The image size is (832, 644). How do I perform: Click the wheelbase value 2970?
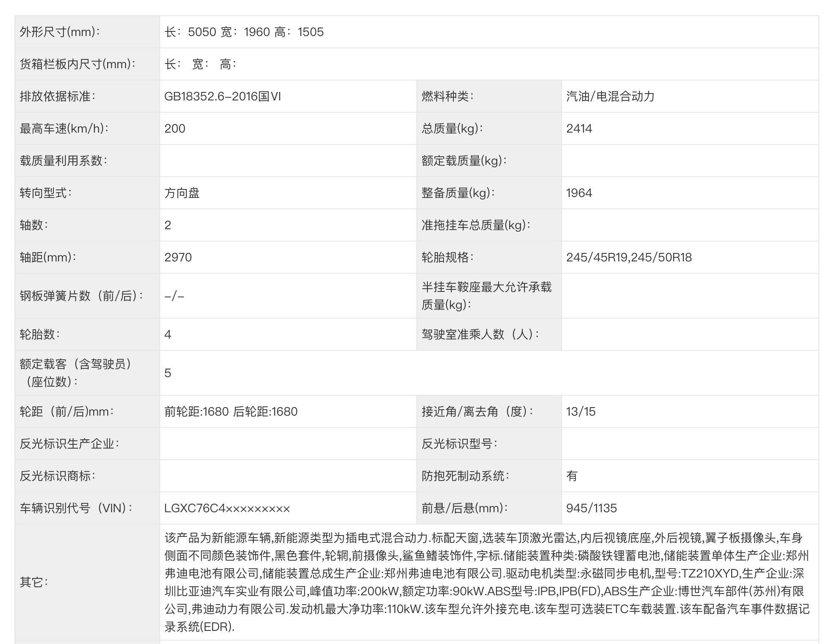click(x=178, y=258)
